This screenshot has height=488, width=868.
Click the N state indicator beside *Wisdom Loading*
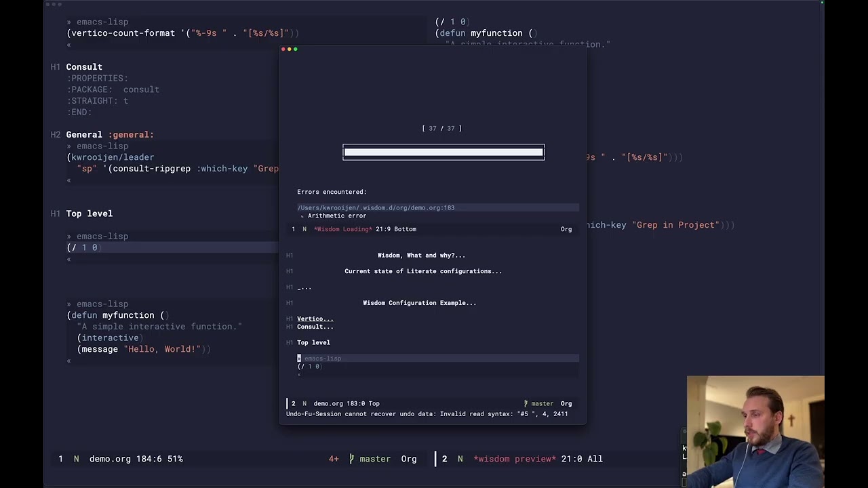(304, 229)
